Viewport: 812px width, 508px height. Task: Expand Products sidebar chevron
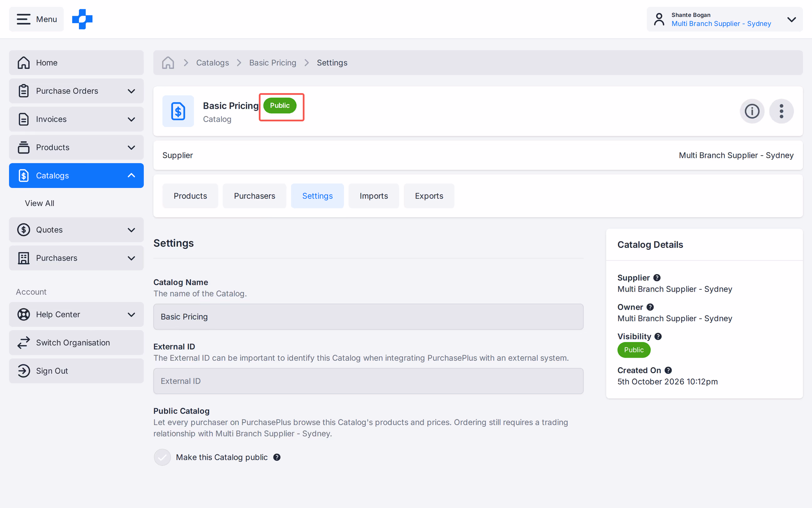tap(131, 148)
